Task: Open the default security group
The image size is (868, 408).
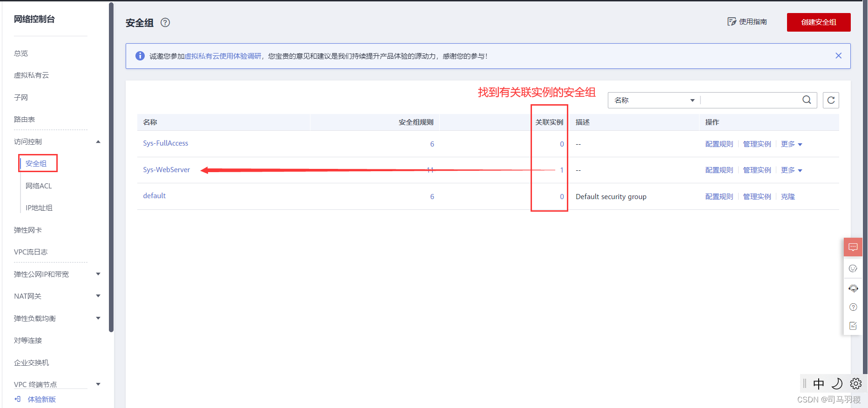Action: coord(155,196)
